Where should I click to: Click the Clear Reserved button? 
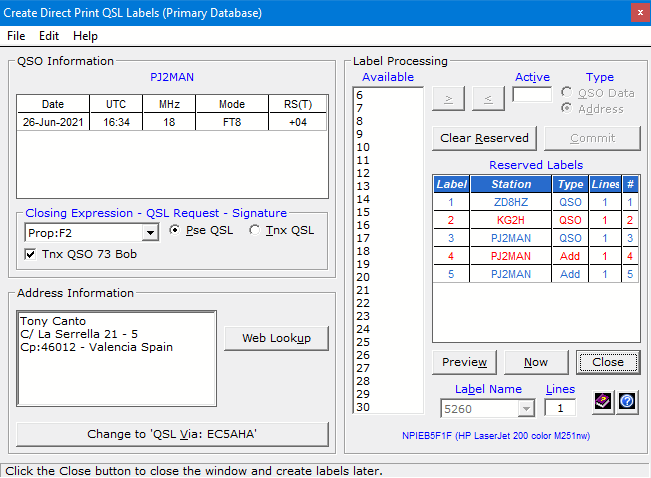pyautogui.click(x=484, y=138)
